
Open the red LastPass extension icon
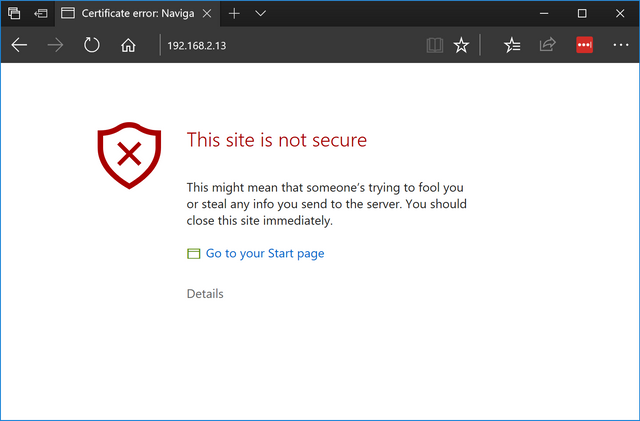(584, 45)
